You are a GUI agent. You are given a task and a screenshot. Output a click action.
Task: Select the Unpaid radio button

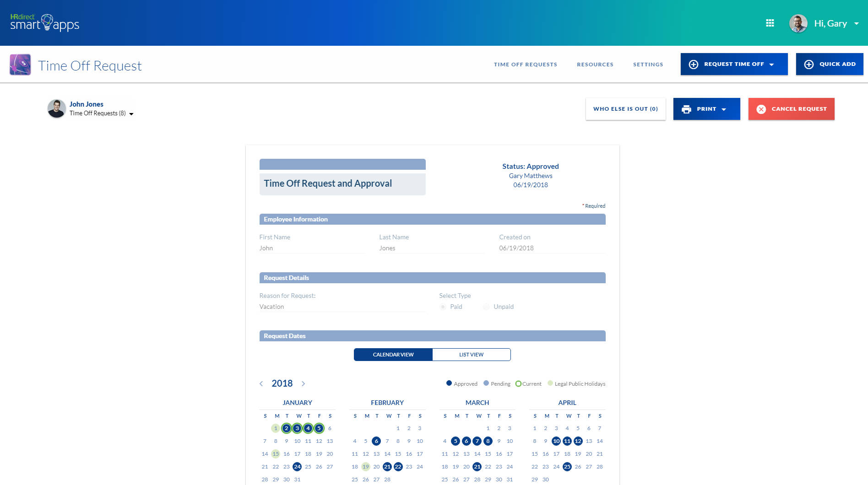(486, 307)
